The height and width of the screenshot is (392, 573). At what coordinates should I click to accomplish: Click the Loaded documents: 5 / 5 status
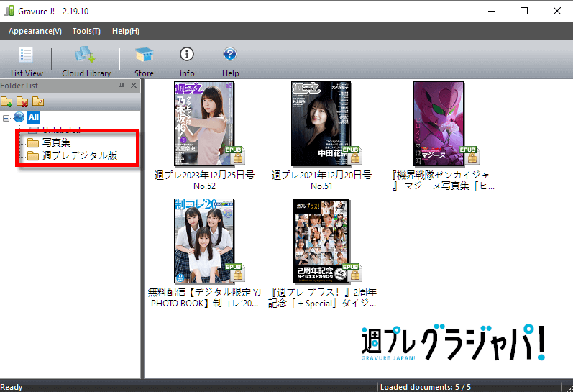[x=426, y=387]
